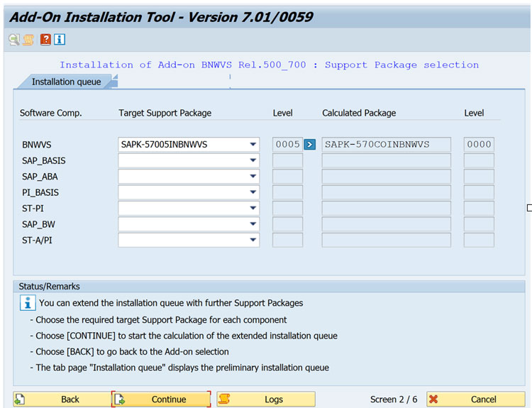Click the Screen 2 / 6 indicator
The image size is (532, 408).
click(x=394, y=399)
